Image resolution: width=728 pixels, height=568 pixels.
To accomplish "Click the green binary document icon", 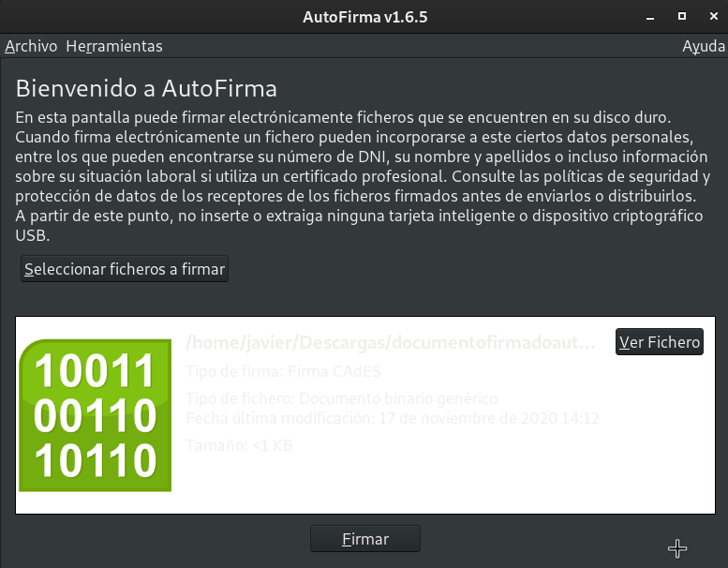I will coord(96,415).
